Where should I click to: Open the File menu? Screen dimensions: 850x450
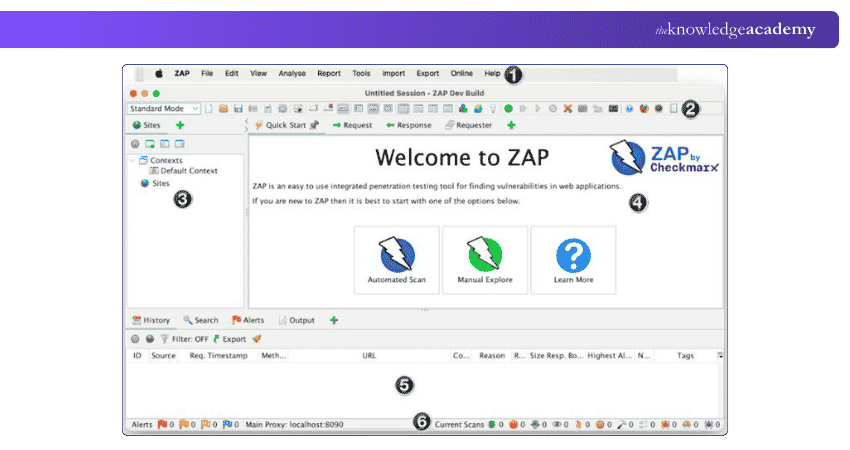point(207,73)
